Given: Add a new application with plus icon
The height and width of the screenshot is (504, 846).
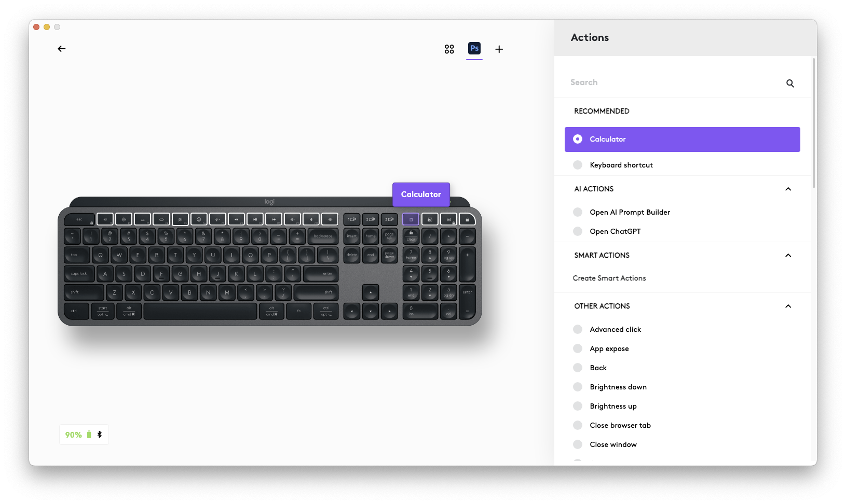Looking at the screenshot, I should coord(499,49).
